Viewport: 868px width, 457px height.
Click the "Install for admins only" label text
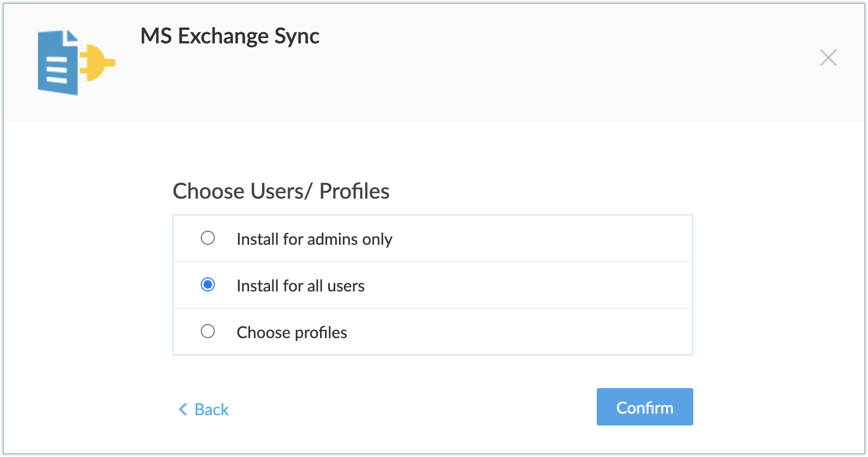pyautogui.click(x=314, y=239)
